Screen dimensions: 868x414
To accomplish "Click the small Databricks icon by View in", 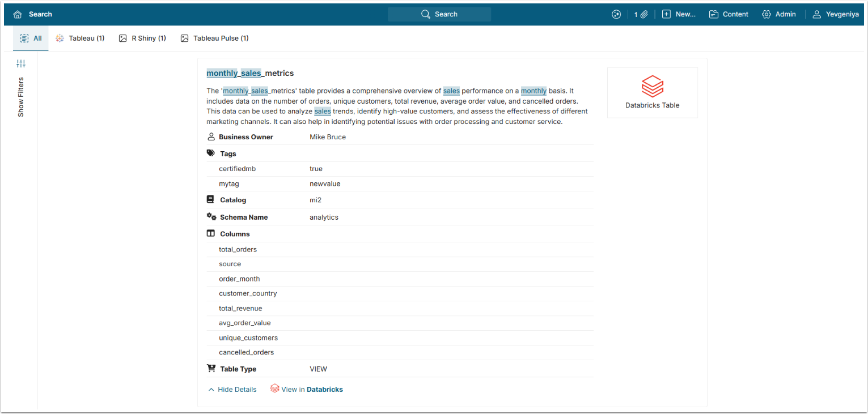I will (x=275, y=389).
